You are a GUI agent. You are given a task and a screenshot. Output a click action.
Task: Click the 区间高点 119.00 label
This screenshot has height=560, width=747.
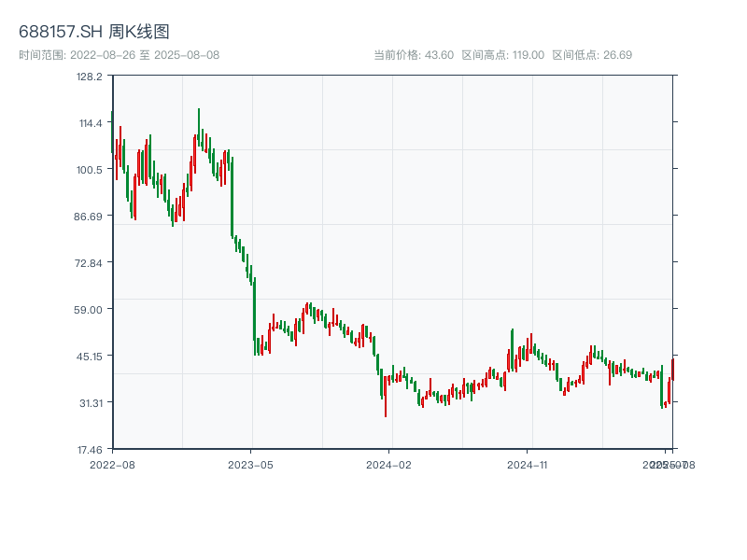[502, 55]
